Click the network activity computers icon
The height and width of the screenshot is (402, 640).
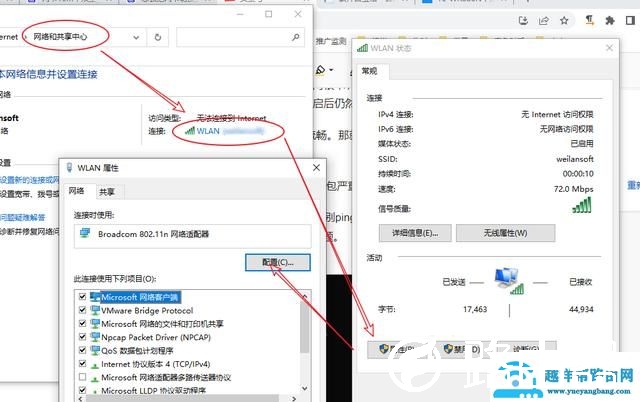click(x=509, y=281)
